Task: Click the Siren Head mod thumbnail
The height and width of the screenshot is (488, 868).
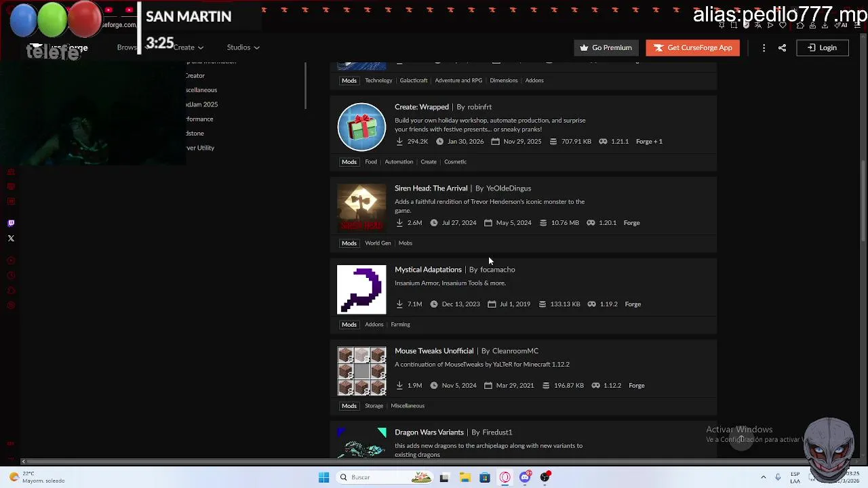Action: pos(361,208)
